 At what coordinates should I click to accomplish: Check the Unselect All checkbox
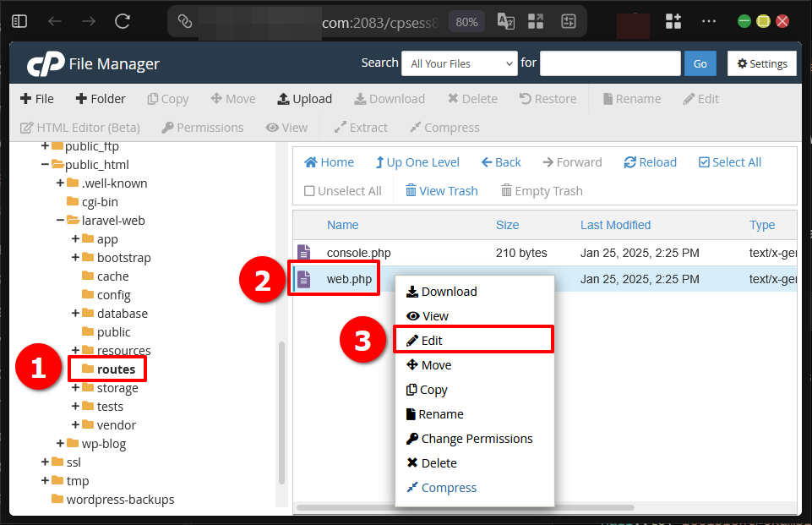[x=311, y=190]
